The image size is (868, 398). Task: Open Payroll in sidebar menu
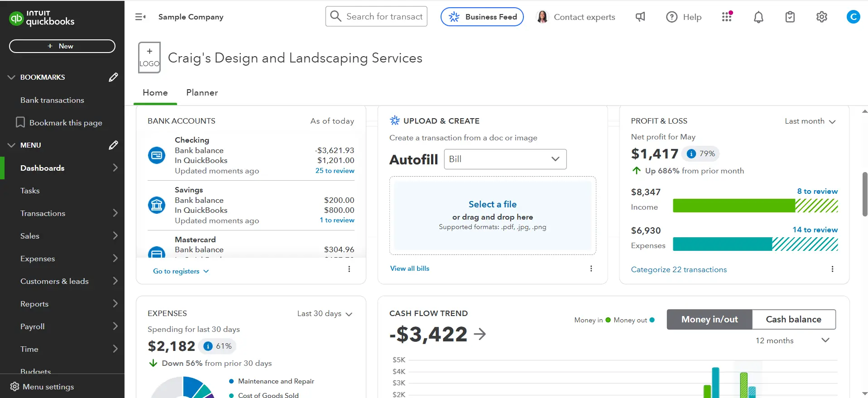[33, 326]
